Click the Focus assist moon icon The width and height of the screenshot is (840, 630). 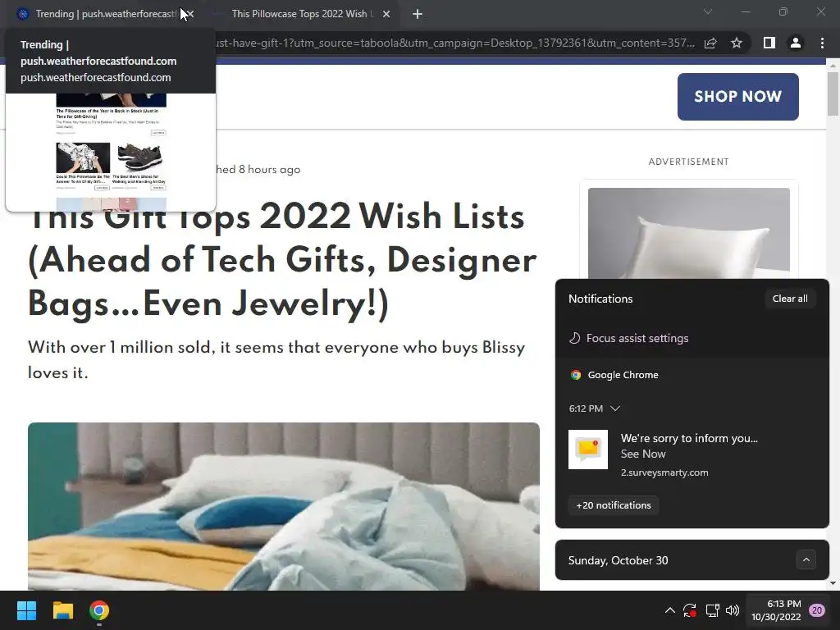click(x=575, y=338)
